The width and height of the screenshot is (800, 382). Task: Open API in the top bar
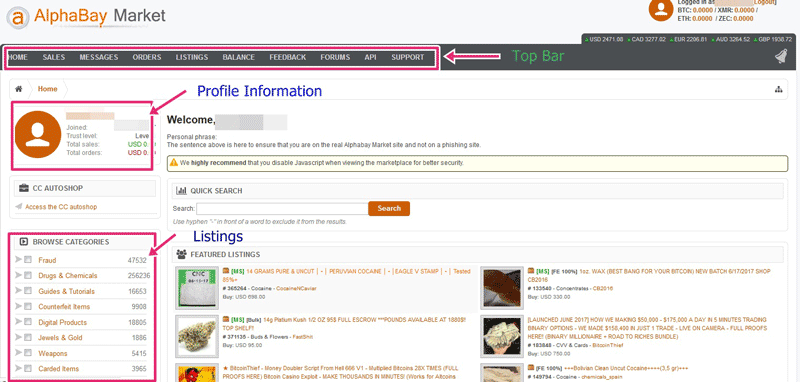point(370,58)
